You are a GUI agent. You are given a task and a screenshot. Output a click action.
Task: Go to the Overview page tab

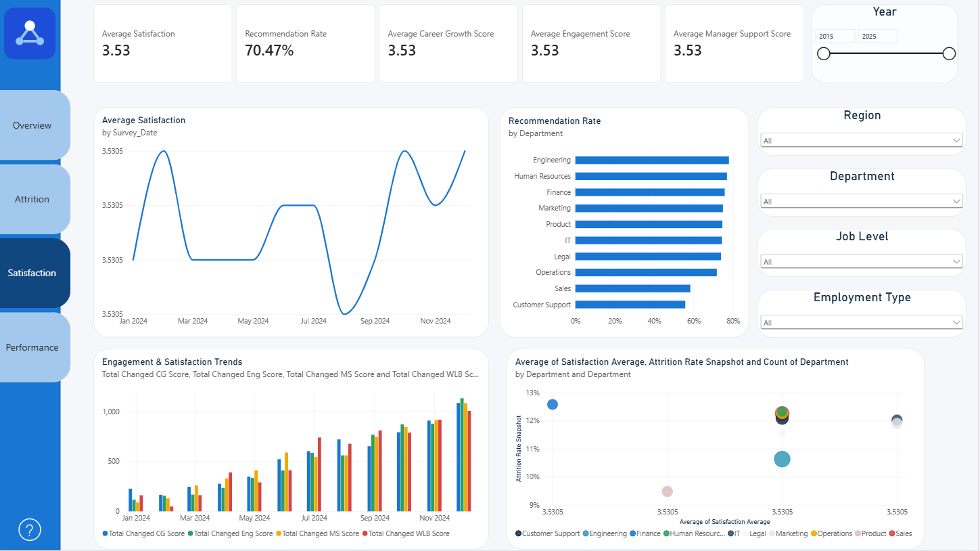[32, 125]
